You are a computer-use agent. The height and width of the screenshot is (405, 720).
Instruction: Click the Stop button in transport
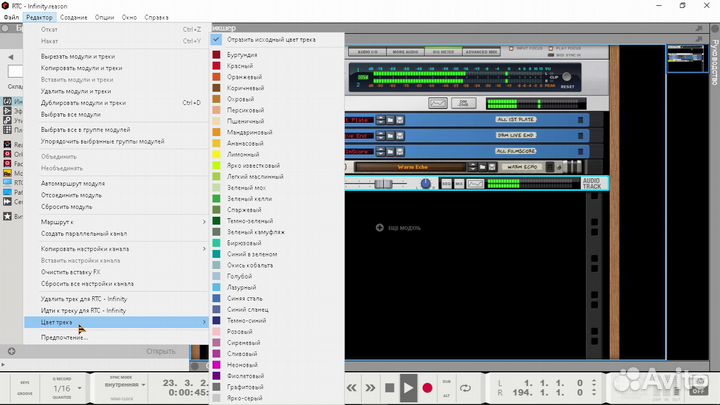(x=389, y=387)
